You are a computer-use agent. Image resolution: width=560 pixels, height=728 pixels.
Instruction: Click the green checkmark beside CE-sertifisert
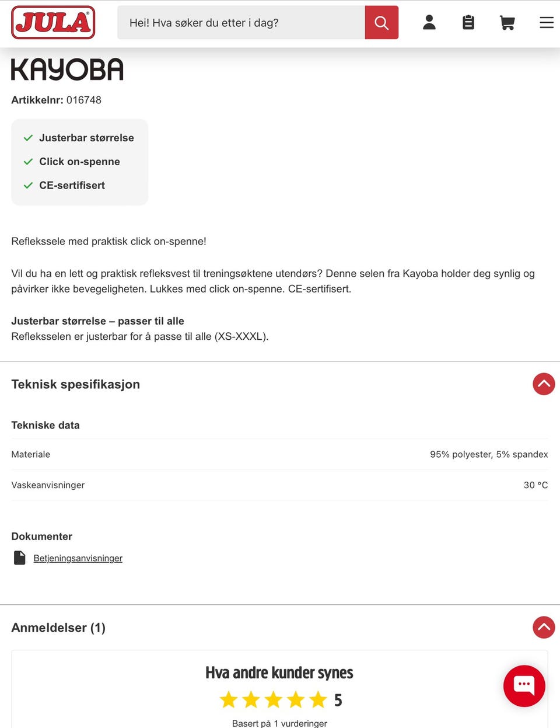[x=27, y=185]
